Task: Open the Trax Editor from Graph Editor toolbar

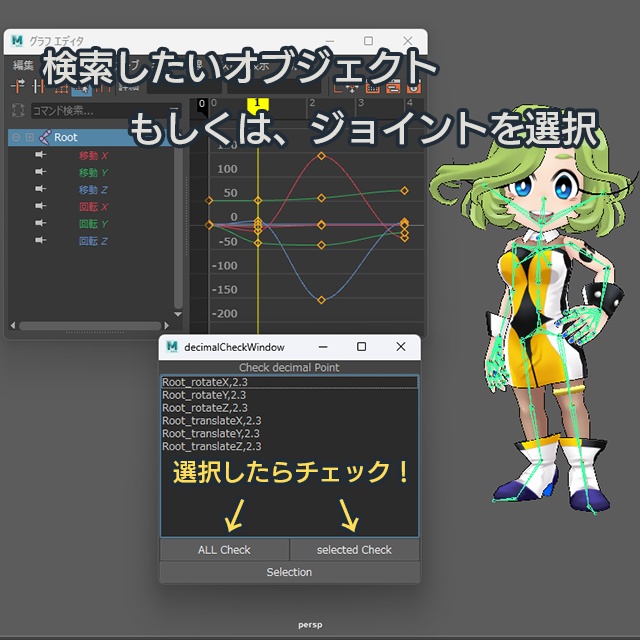Action: [393, 87]
